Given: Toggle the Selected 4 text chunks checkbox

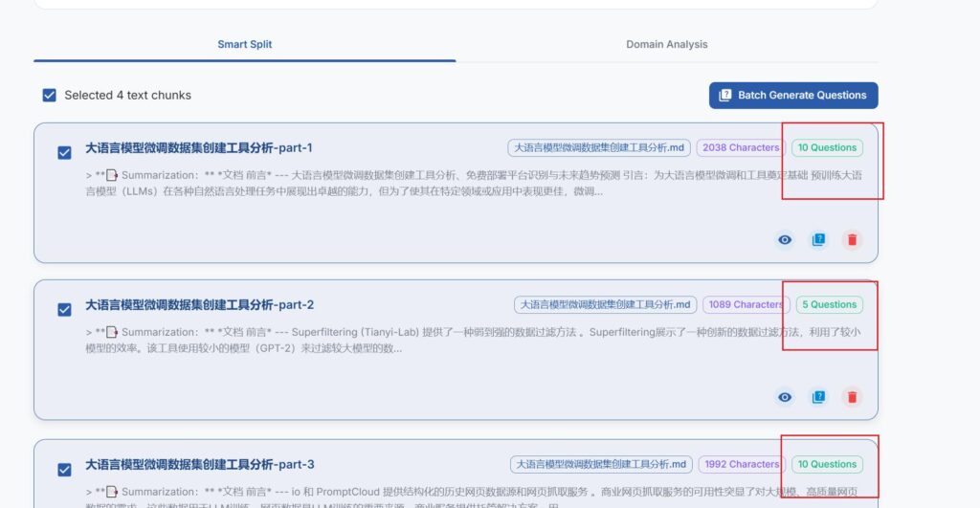Looking at the screenshot, I should pos(50,96).
